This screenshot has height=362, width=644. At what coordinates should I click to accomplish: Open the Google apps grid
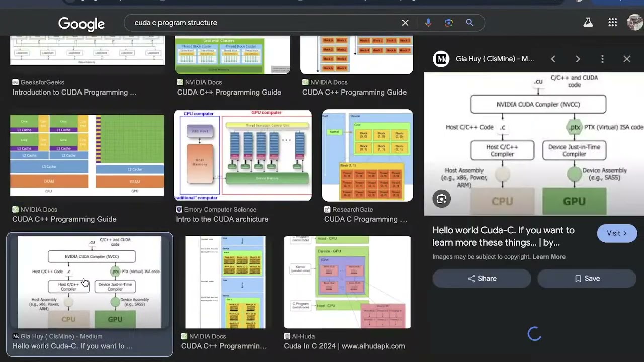[x=612, y=23]
